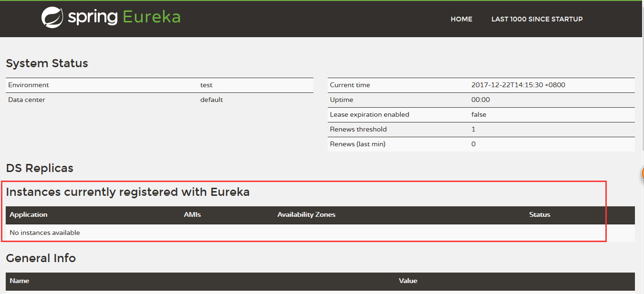
Task: Click the Status column header
Action: (540, 215)
